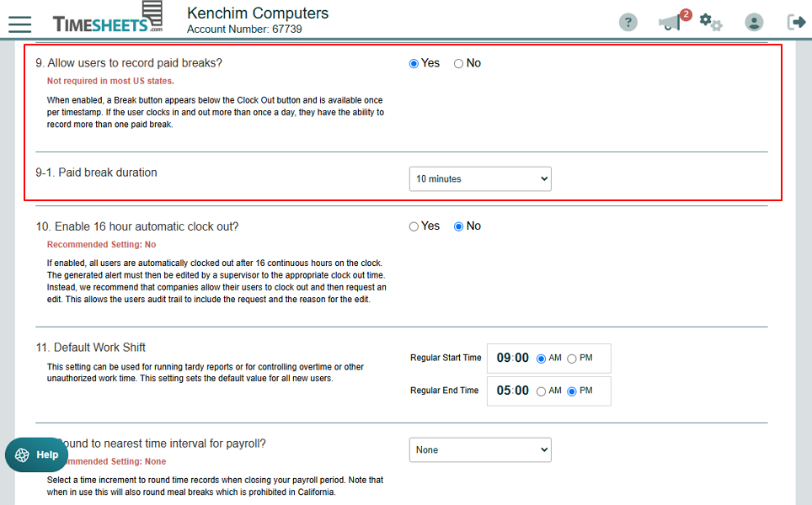Choose AM for Regular Start Time
Image resolution: width=812 pixels, height=505 pixels.
click(x=541, y=359)
